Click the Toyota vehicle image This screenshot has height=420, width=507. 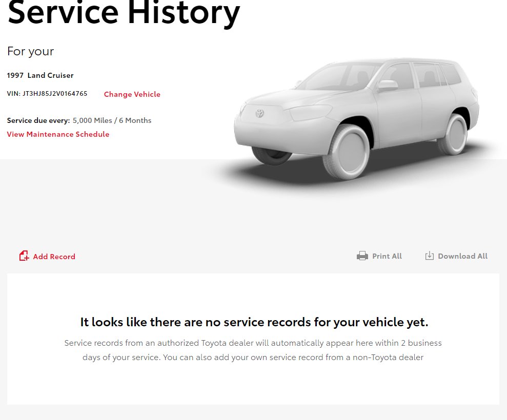357,118
